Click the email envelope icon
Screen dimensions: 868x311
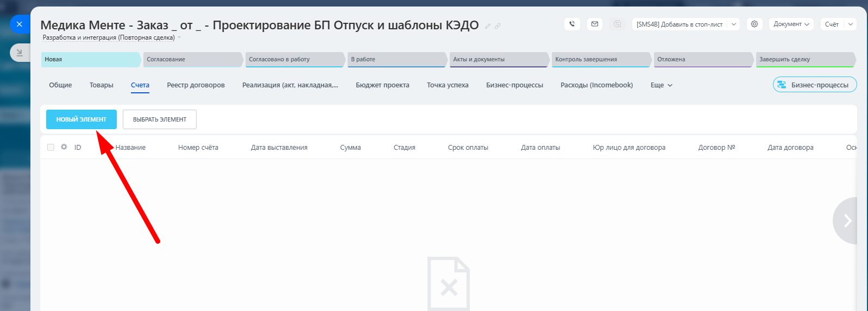(595, 24)
